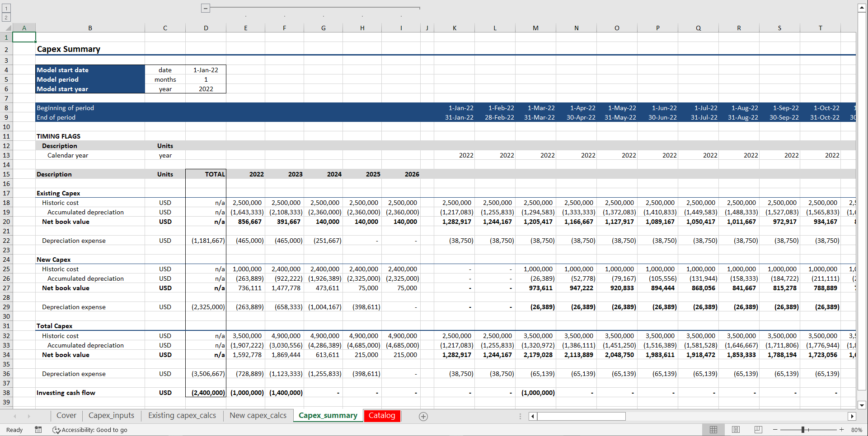Viewport: 868px width, 436px height.
Task: Select Page Break Preview icon
Action: 758,430
